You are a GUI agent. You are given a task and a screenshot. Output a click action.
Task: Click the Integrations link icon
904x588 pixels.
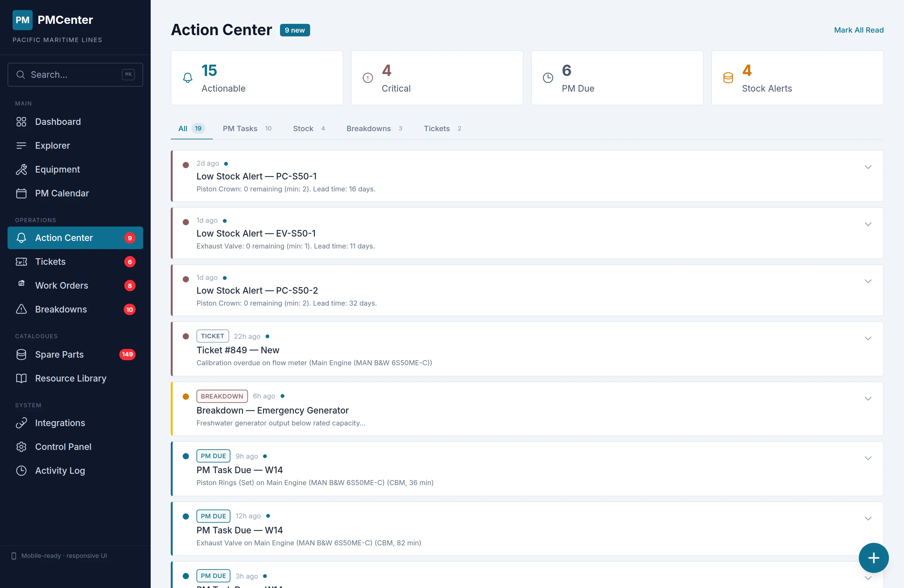pyautogui.click(x=21, y=423)
